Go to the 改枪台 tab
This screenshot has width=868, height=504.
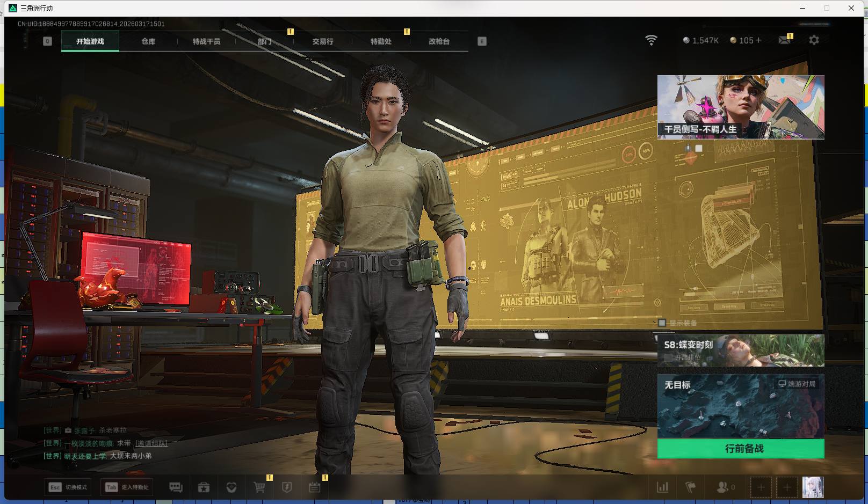click(x=439, y=41)
